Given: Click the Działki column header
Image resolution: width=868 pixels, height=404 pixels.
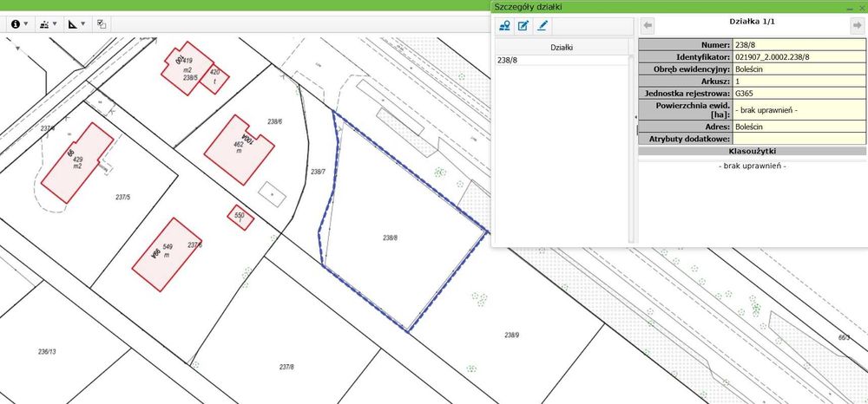Looking at the screenshot, I should pyautogui.click(x=562, y=48).
